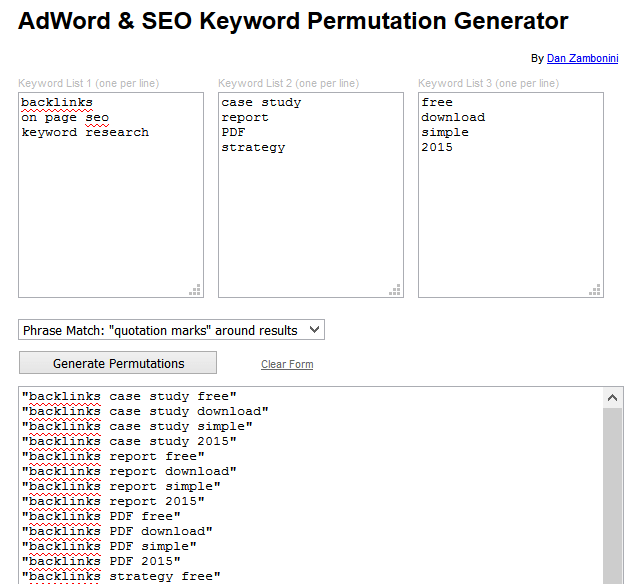639x584 pixels.
Task: Open the Phrase Match type dropdown
Action: [171, 330]
